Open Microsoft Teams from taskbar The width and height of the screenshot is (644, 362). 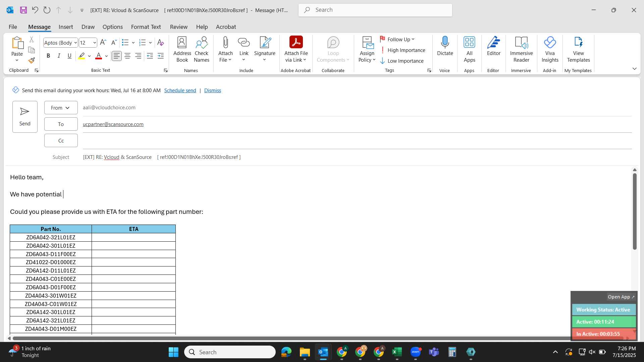(x=434, y=352)
